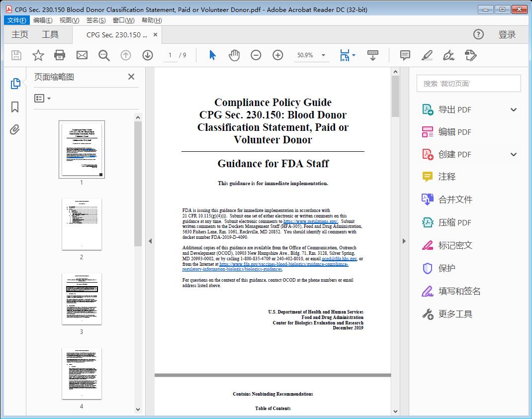Viewport: 532px width, 419px height.
Task: Open the bookmarks panel in sidebar
Action: (x=15, y=107)
